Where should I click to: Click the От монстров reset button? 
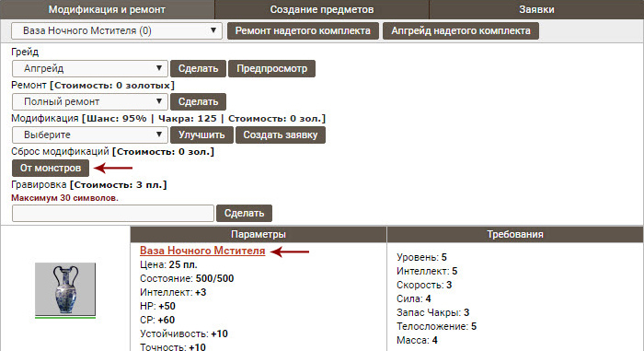(51, 168)
